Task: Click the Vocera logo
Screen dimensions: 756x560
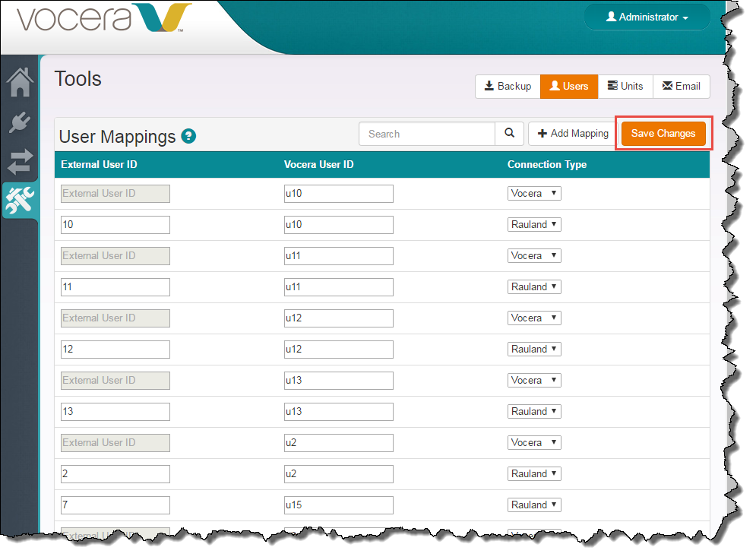Action: click(x=103, y=17)
